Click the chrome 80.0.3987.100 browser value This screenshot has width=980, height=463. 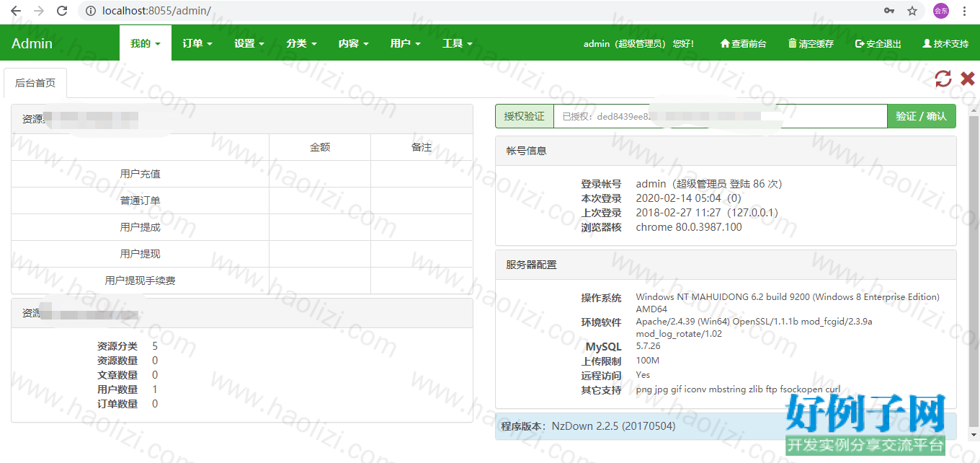(689, 227)
